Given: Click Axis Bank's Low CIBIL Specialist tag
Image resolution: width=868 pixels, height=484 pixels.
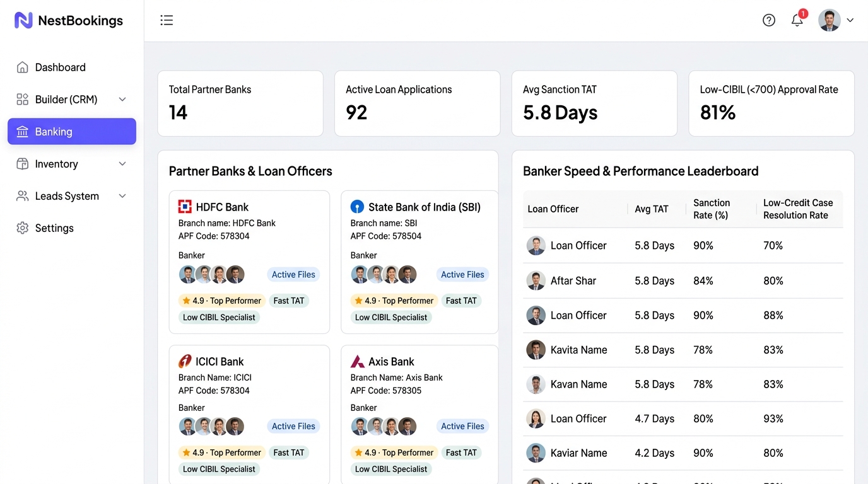Looking at the screenshot, I should 391,469.
